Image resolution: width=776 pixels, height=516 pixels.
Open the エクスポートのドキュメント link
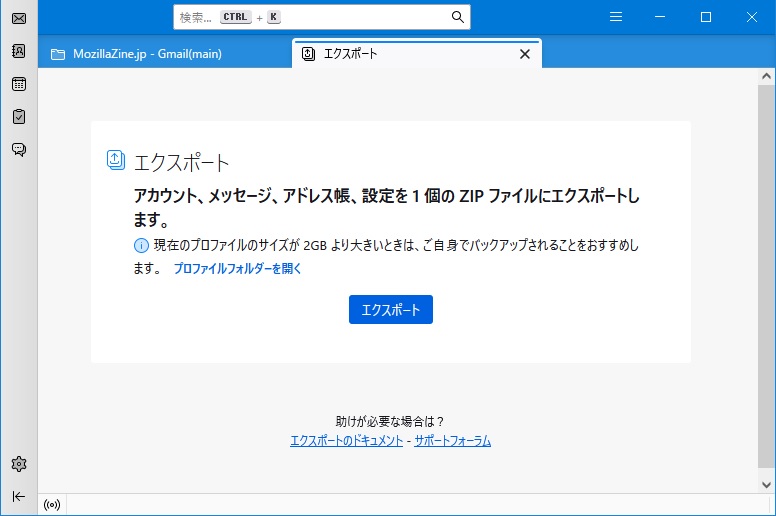346,441
